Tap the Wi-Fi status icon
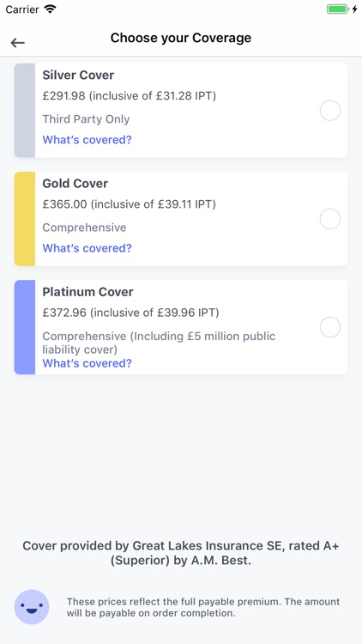This screenshot has height=644, width=362. [51, 9]
